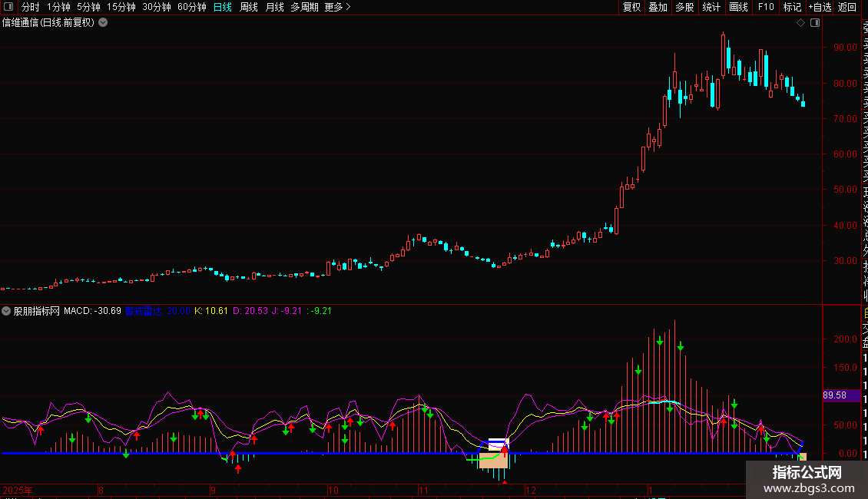Add stock to watchlist with +自选
The width and height of the screenshot is (868, 499).
click(820, 7)
